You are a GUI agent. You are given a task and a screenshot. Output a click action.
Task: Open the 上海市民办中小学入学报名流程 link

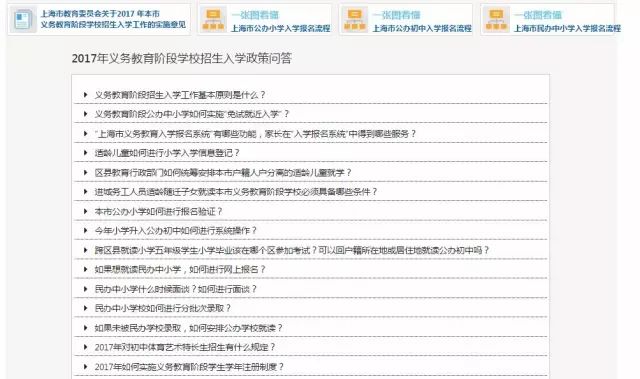point(567,28)
